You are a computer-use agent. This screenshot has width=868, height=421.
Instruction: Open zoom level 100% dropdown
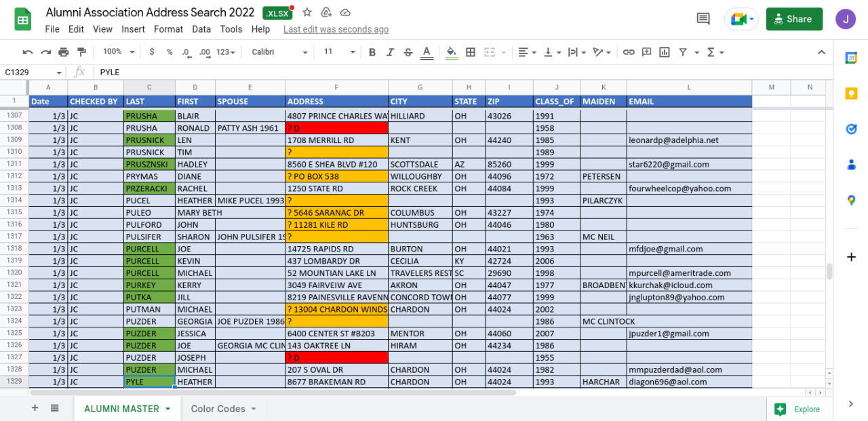tap(119, 52)
